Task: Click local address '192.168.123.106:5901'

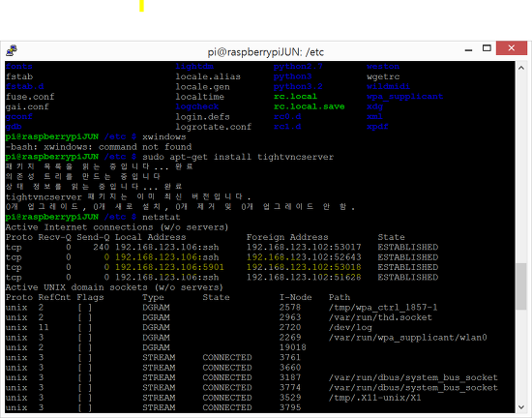Action: coord(169,267)
